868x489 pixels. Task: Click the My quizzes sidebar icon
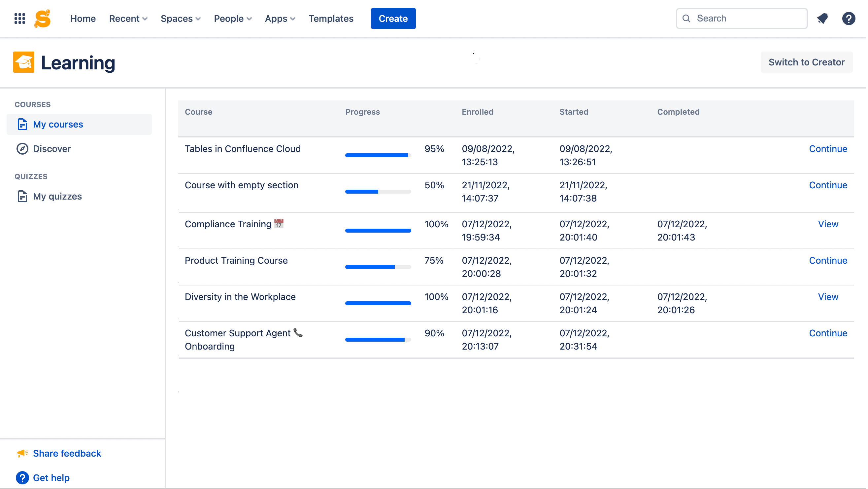(x=22, y=196)
